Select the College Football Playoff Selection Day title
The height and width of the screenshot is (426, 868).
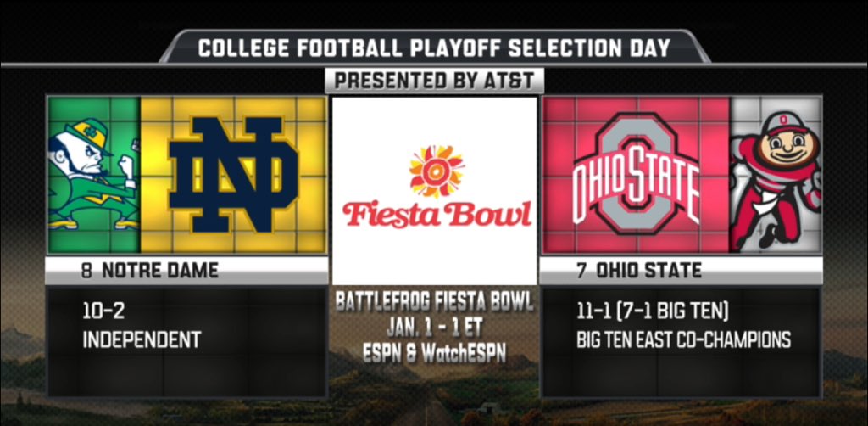pyautogui.click(x=434, y=48)
